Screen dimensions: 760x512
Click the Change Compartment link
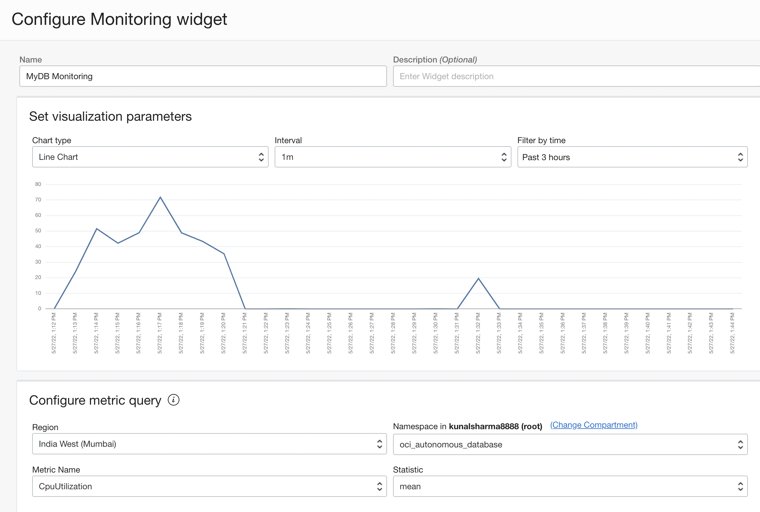click(x=593, y=425)
